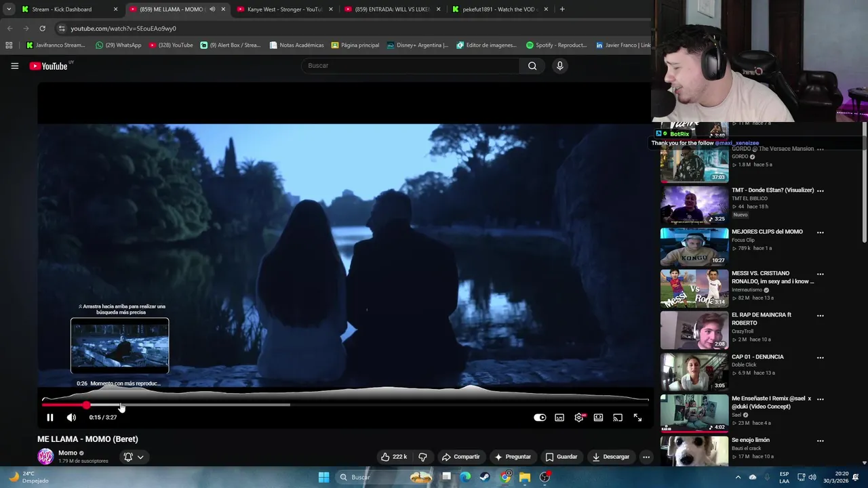
Task: Save the video with Guardar
Action: pyautogui.click(x=561, y=457)
